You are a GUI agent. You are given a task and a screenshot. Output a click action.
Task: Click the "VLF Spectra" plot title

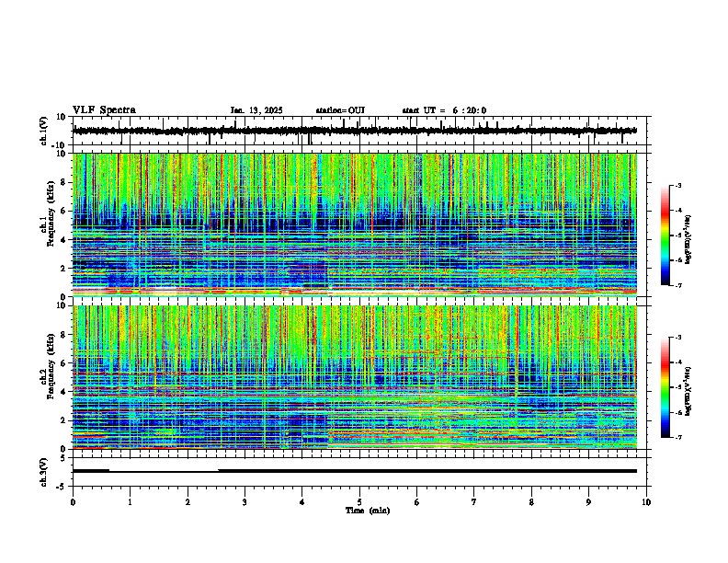click(104, 110)
